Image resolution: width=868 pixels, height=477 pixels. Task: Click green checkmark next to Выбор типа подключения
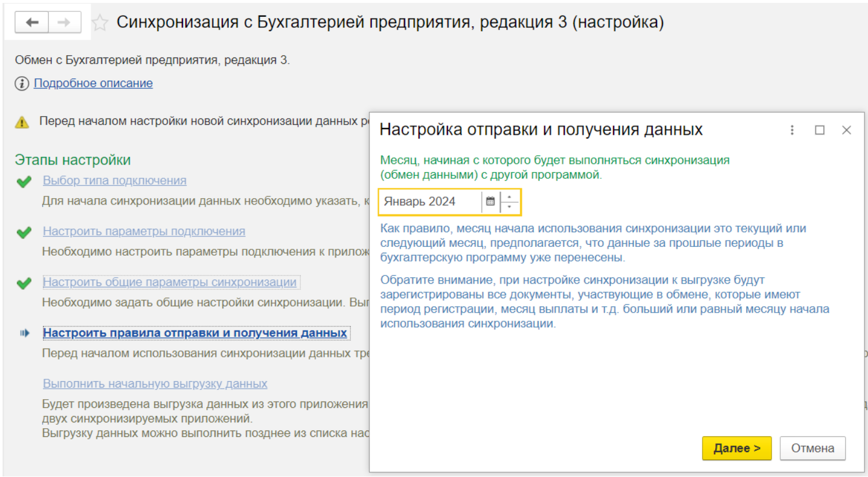tap(24, 182)
